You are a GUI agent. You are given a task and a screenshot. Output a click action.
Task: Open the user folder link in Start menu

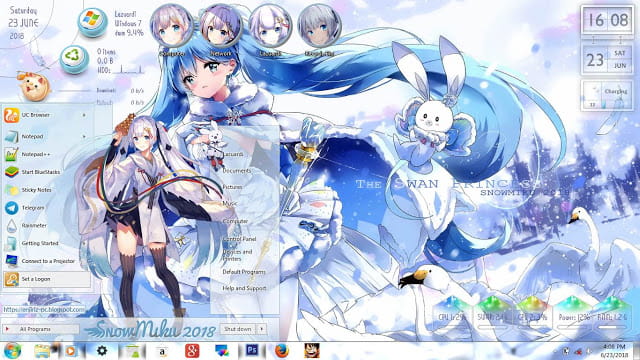(233, 154)
